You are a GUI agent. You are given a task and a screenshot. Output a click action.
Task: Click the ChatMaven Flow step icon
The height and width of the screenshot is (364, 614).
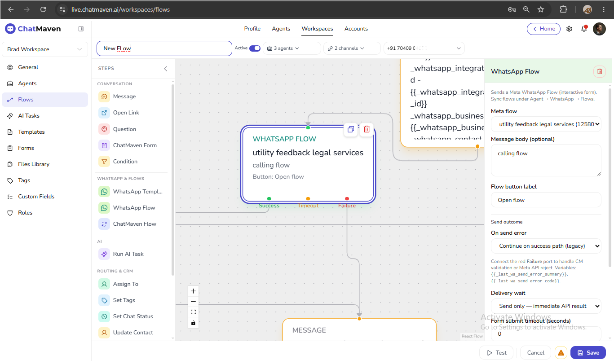point(104,224)
